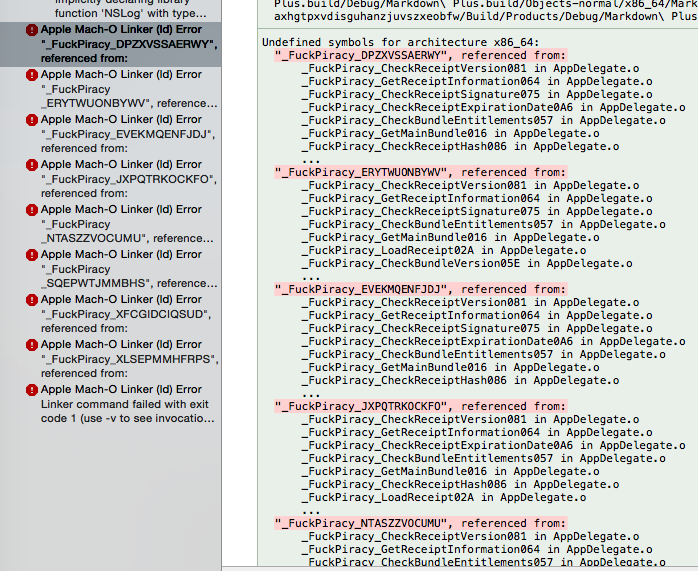The width and height of the screenshot is (698, 571).
Task: Click the highlighted "_FuckPiracy_NTASZZVOCUMU", referenced from: log line
Action: tap(420, 523)
